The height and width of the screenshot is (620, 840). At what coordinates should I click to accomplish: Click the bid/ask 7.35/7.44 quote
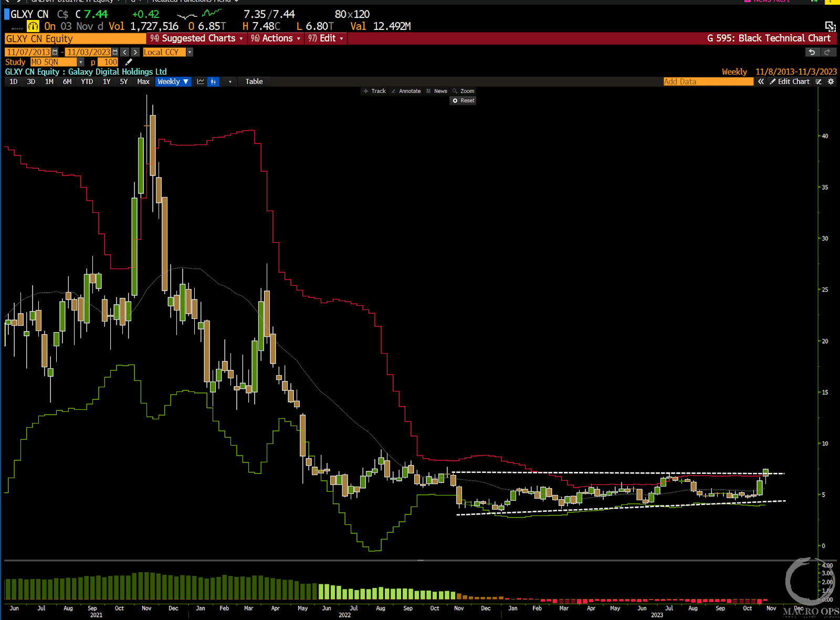click(x=269, y=14)
